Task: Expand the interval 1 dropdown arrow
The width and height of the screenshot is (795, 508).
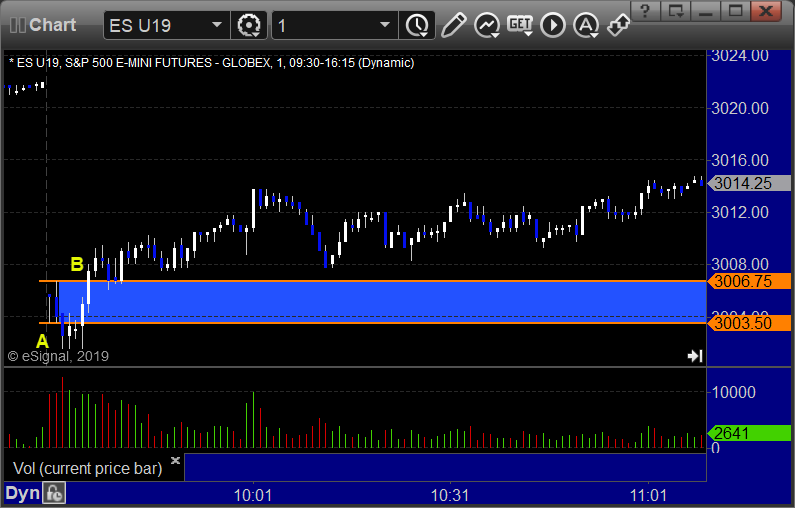Action: (x=385, y=25)
